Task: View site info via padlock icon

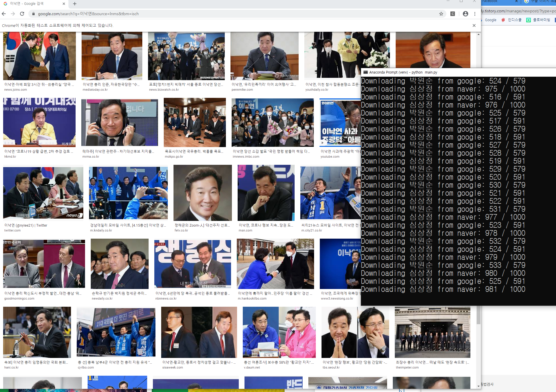Action: pos(33,14)
